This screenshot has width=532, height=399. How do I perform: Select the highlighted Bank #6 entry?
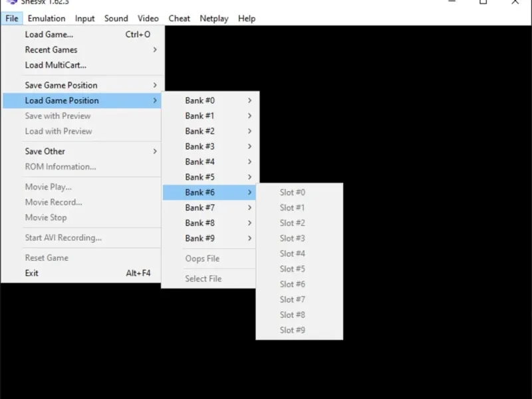(x=209, y=192)
